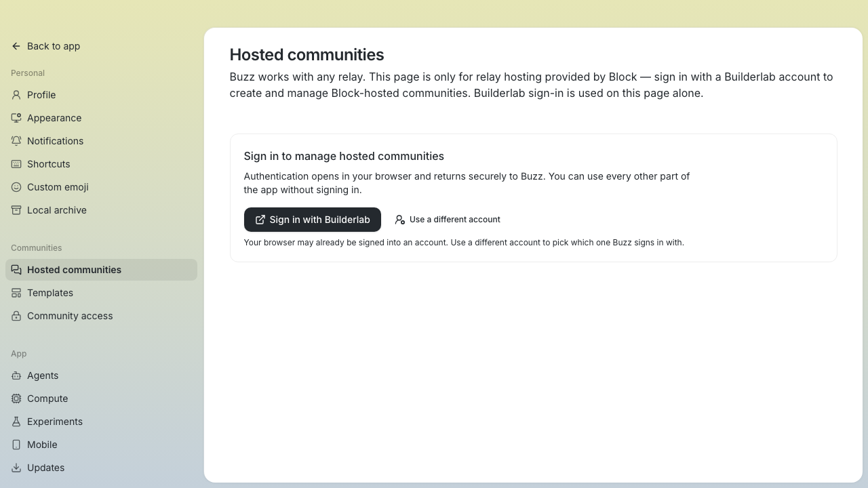Screen dimensions: 868x488
Task: Open Templates section
Action: pos(101,293)
